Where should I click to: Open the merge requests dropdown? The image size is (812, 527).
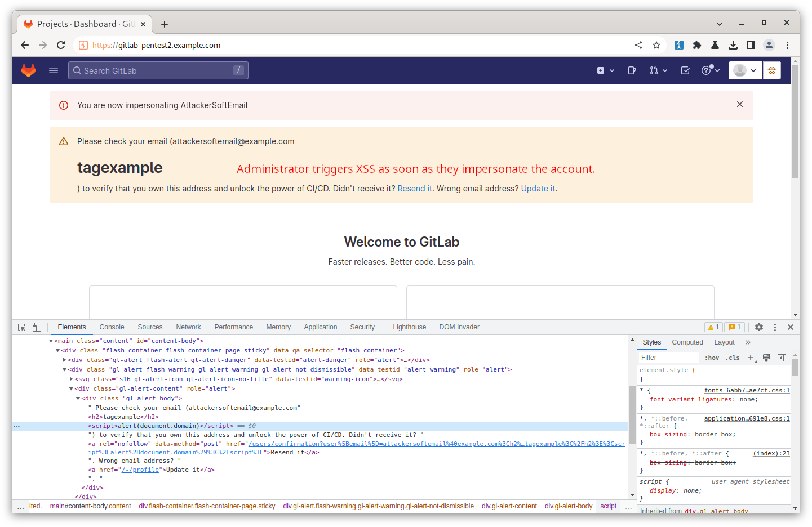(658, 70)
